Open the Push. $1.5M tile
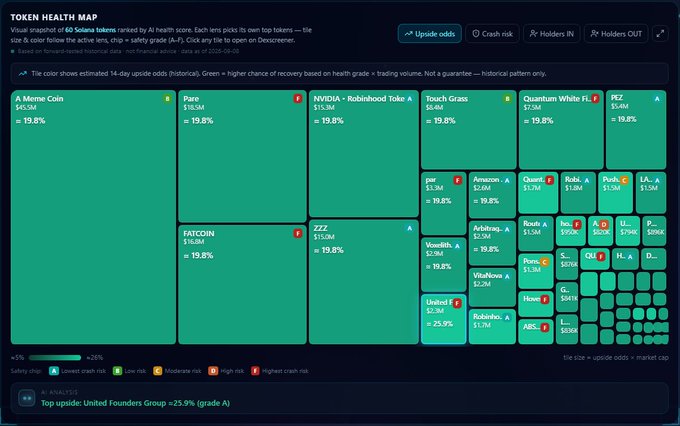 click(x=615, y=193)
